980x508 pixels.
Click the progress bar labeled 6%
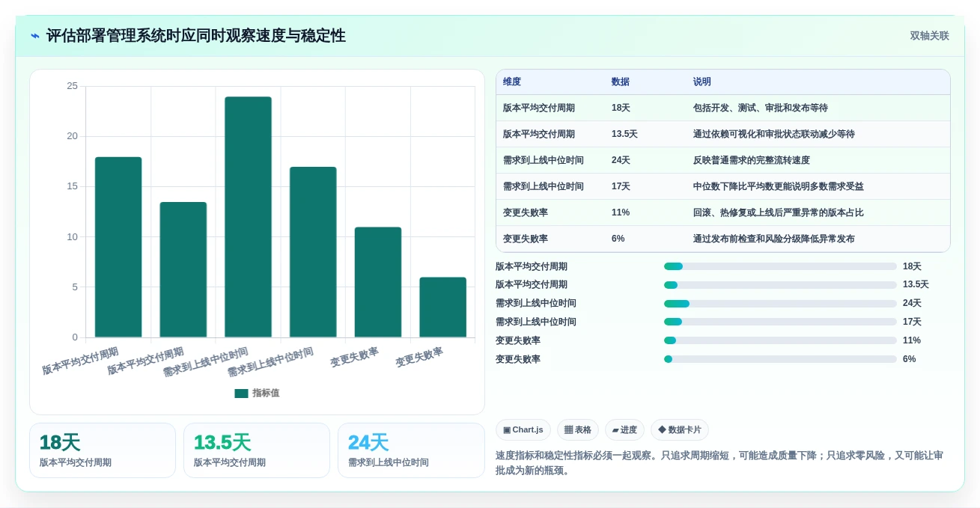780,359
